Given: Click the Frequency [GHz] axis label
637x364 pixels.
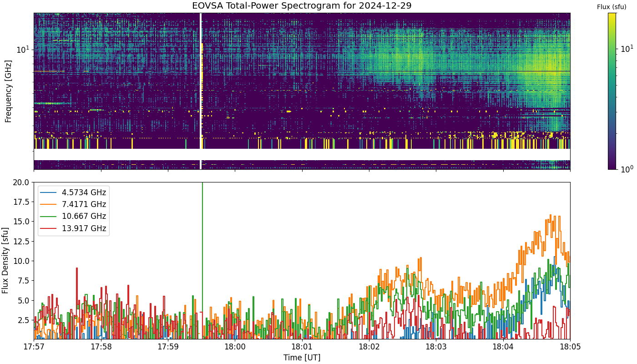Looking at the screenshot, I should point(8,91).
